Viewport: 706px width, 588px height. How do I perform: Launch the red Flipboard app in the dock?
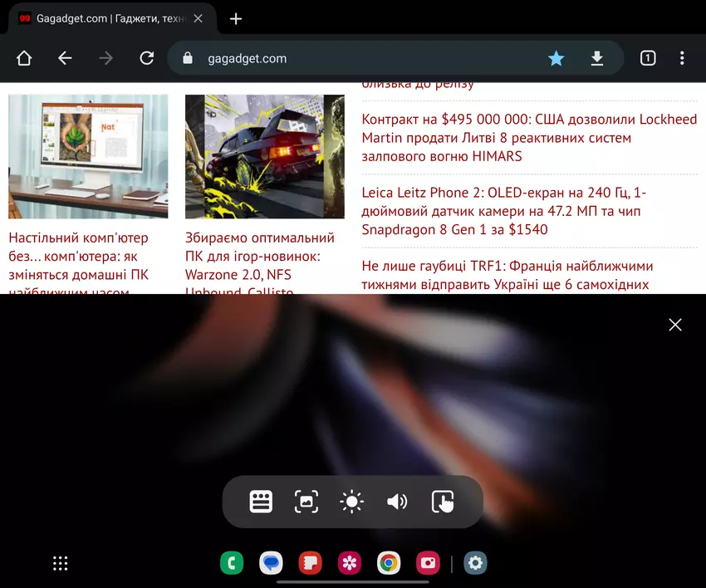pos(310,563)
